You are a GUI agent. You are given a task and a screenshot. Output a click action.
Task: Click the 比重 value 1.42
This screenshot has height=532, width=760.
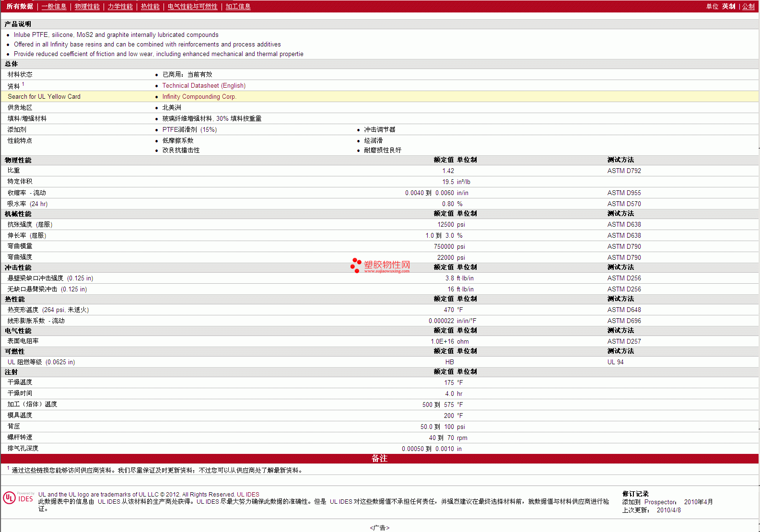[448, 171]
